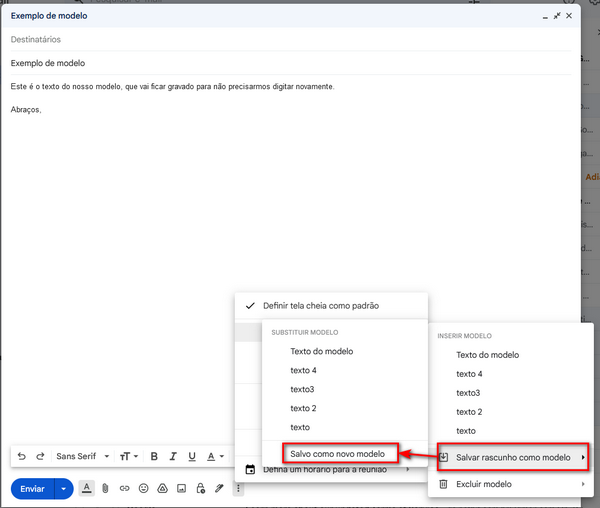
Task: Click the subject field 'Exemplo de modelo'
Action: tap(291, 63)
